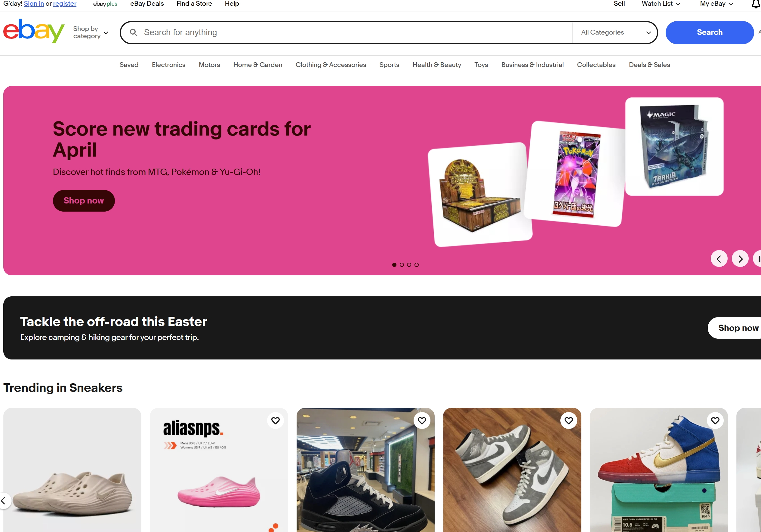
Task: Go to previous carousel banner slide
Action: point(719,259)
